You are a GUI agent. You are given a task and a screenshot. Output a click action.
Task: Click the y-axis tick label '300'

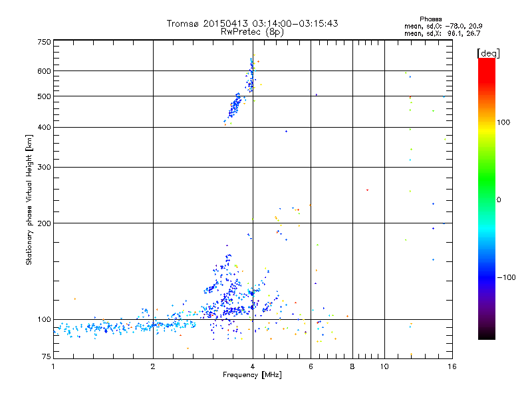point(44,168)
